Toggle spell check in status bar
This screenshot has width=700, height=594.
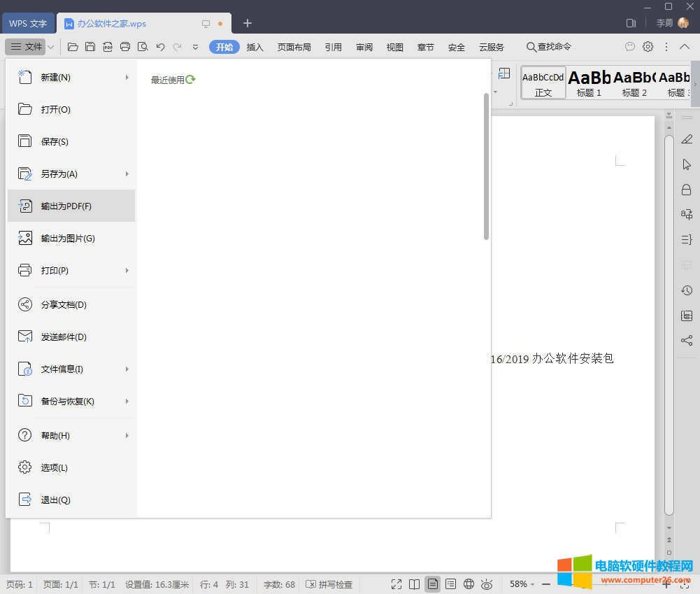[x=330, y=584]
